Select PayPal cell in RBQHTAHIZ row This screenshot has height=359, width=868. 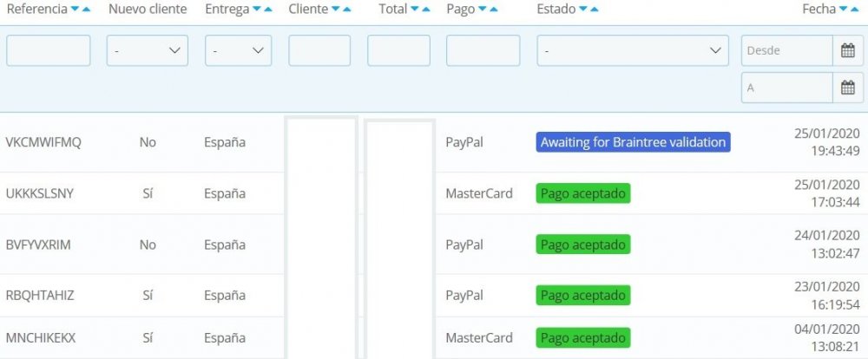464,296
